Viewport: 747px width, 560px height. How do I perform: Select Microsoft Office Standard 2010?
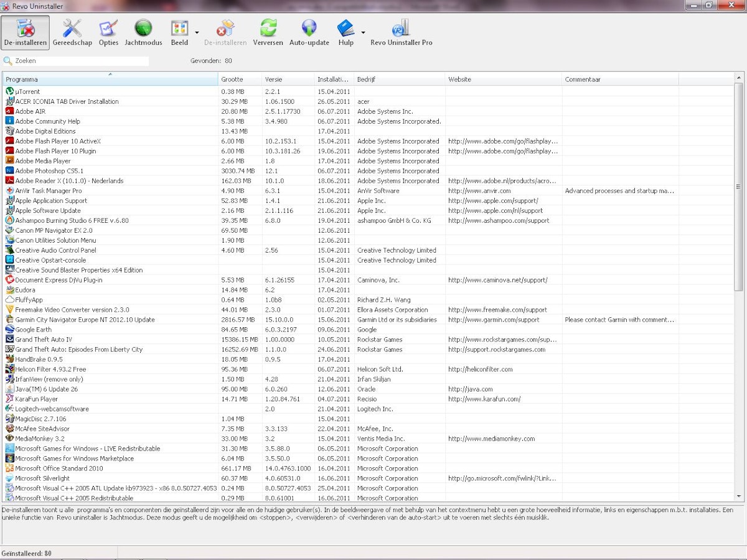(369, 468)
